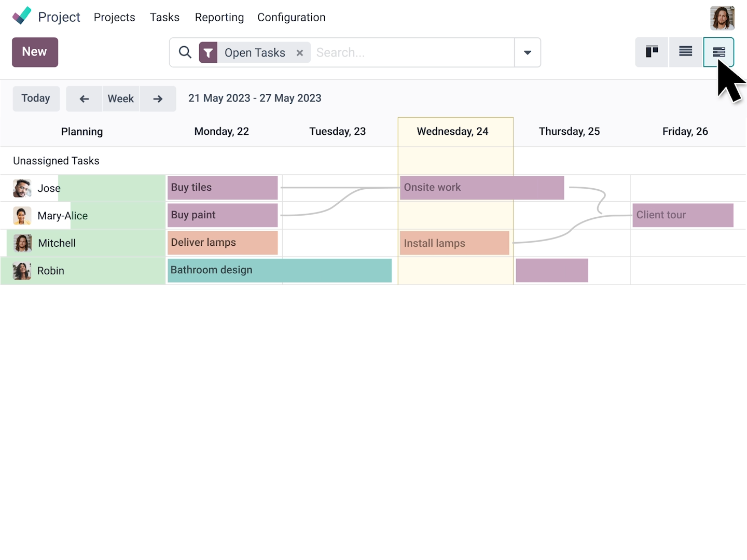Open the Project app logo

pyautogui.click(x=22, y=16)
